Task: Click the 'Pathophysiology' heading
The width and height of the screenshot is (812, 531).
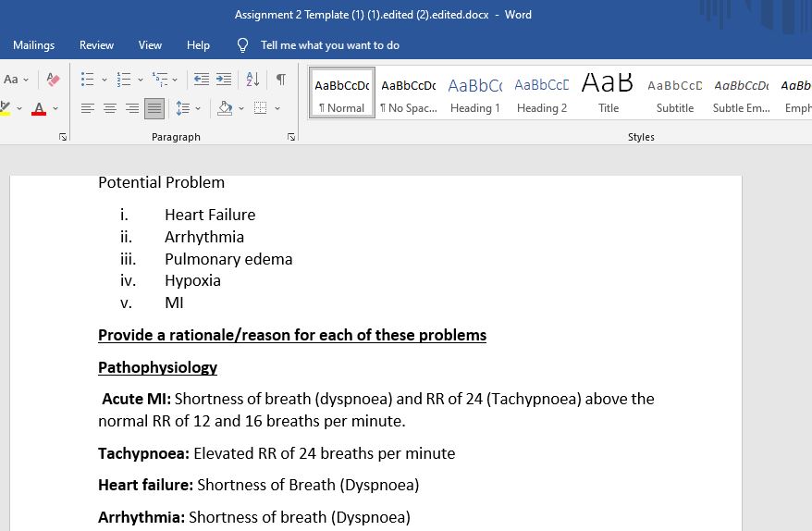Action: click(x=157, y=368)
